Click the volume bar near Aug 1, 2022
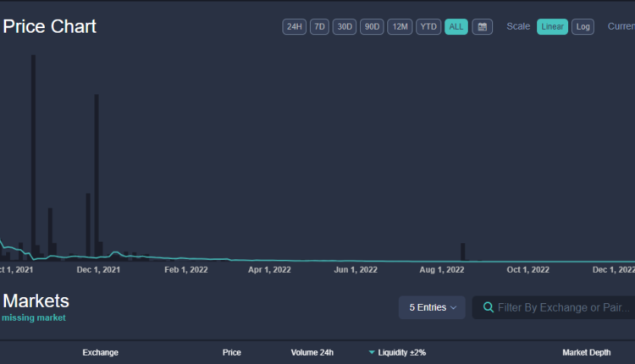 coord(463,251)
